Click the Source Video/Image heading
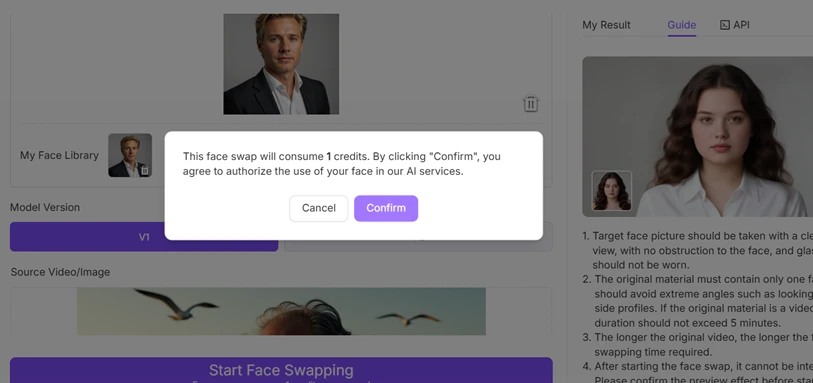This screenshot has height=383, width=813. click(60, 272)
